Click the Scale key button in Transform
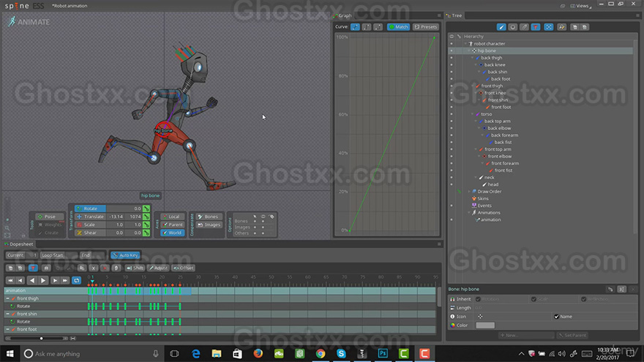The width and height of the screenshot is (644, 362). coord(146,225)
